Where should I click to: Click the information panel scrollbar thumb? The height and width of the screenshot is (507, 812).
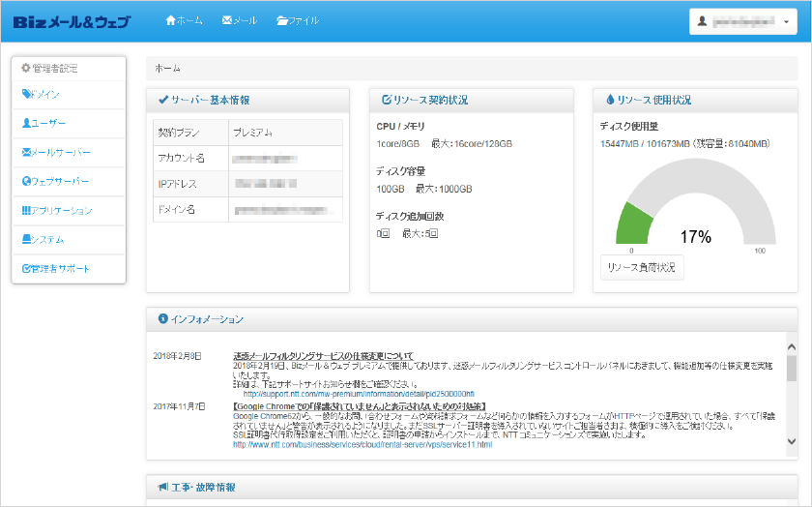(792, 368)
